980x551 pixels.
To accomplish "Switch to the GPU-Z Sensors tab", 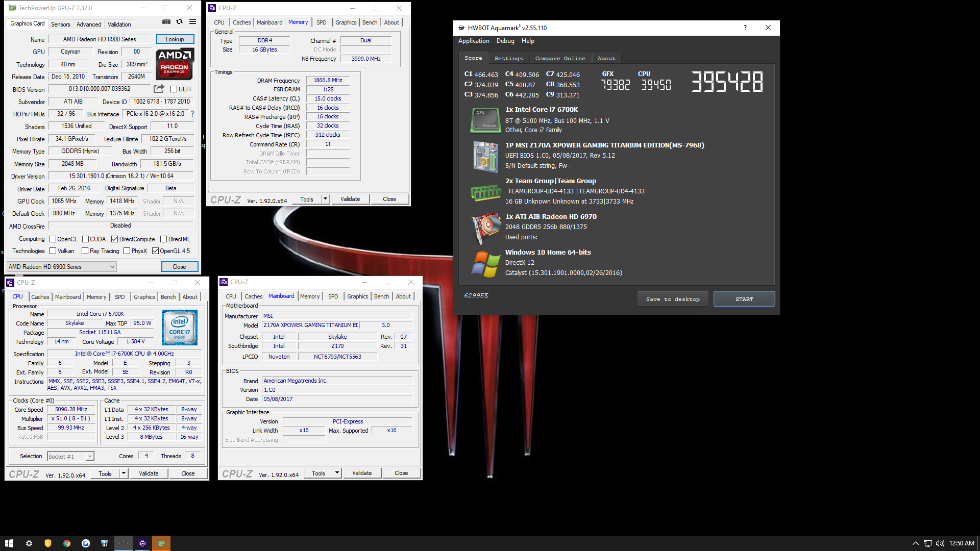I will coord(60,24).
